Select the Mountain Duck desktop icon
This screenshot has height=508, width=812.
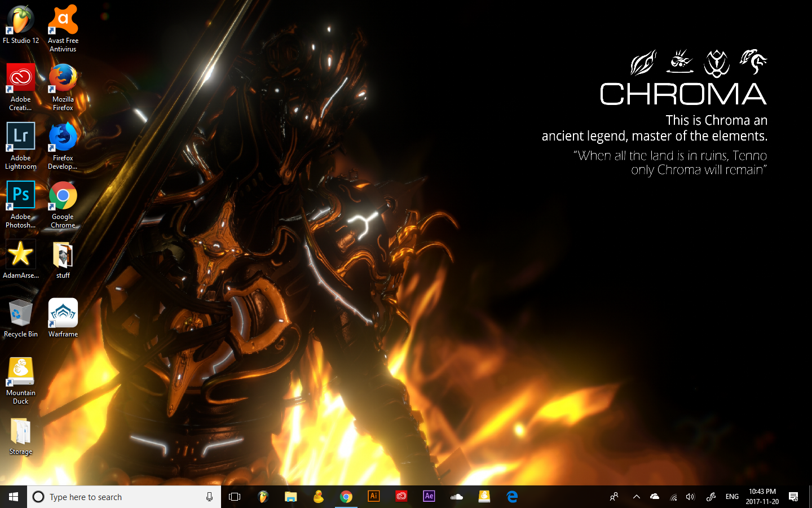(x=21, y=380)
